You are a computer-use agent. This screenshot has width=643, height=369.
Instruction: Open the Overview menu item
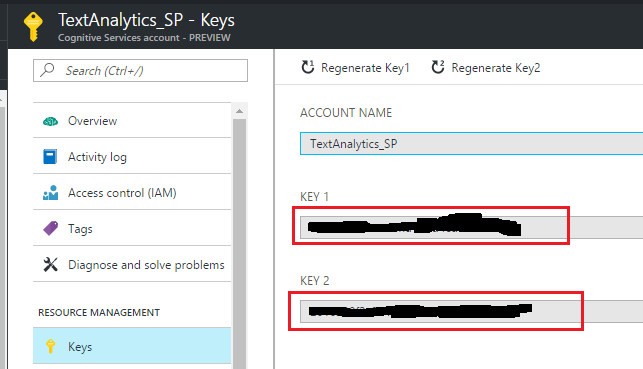click(x=132, y=121)
